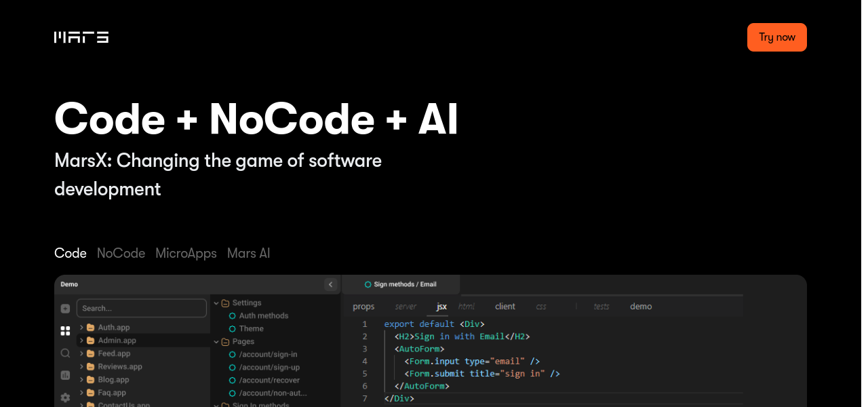868x407 pixels.
Task: Click the plus icon in the Demo sidebar
Action: [65, 309]
